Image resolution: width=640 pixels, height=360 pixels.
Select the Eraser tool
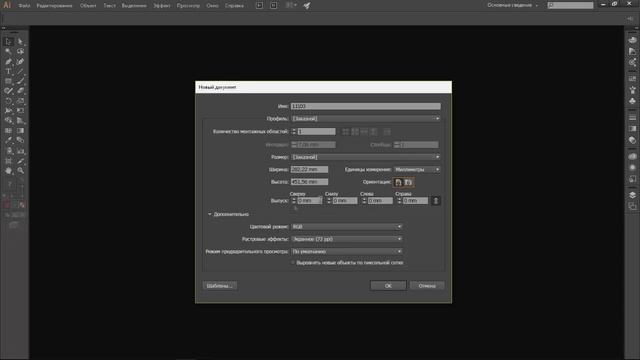20,91
